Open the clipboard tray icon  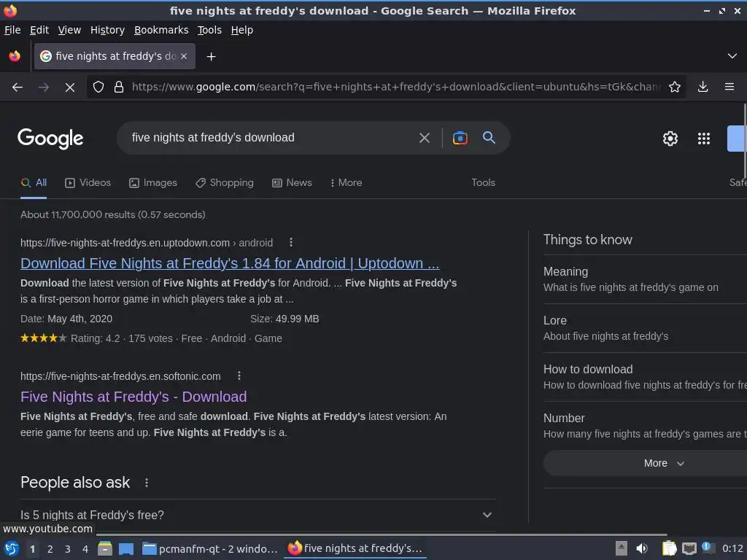[x=669, y=548]
